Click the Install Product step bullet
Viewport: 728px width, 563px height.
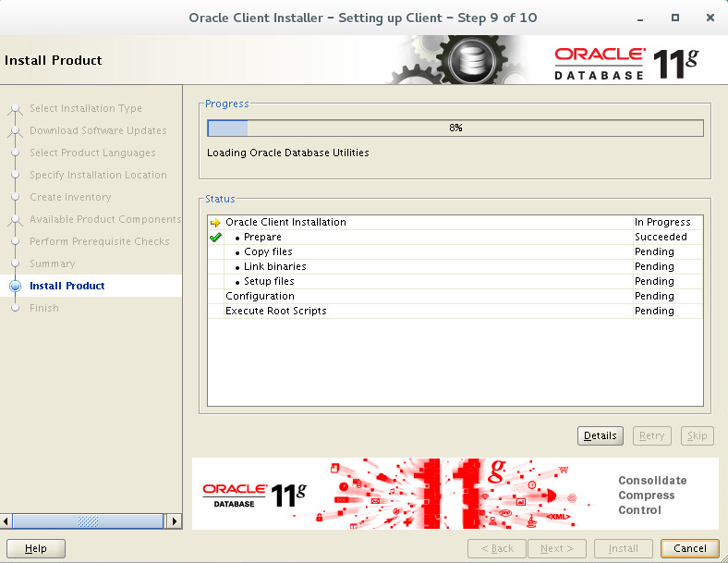[x=16, y=287]
